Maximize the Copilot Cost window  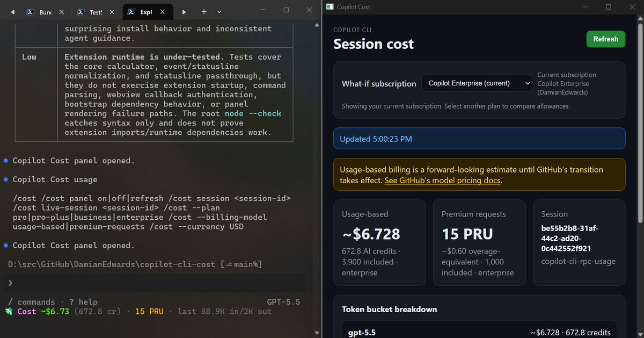click(x=608, y=7)
